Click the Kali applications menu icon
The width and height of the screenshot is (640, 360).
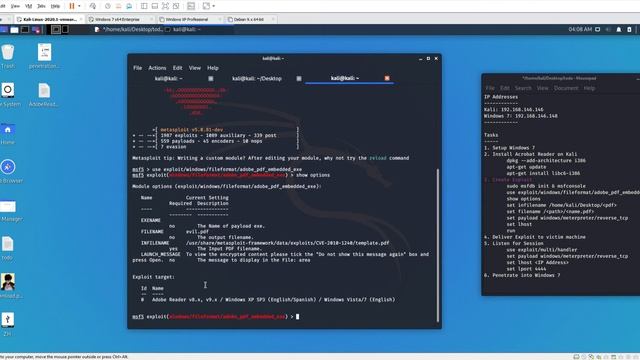click(x=4, y=29)
